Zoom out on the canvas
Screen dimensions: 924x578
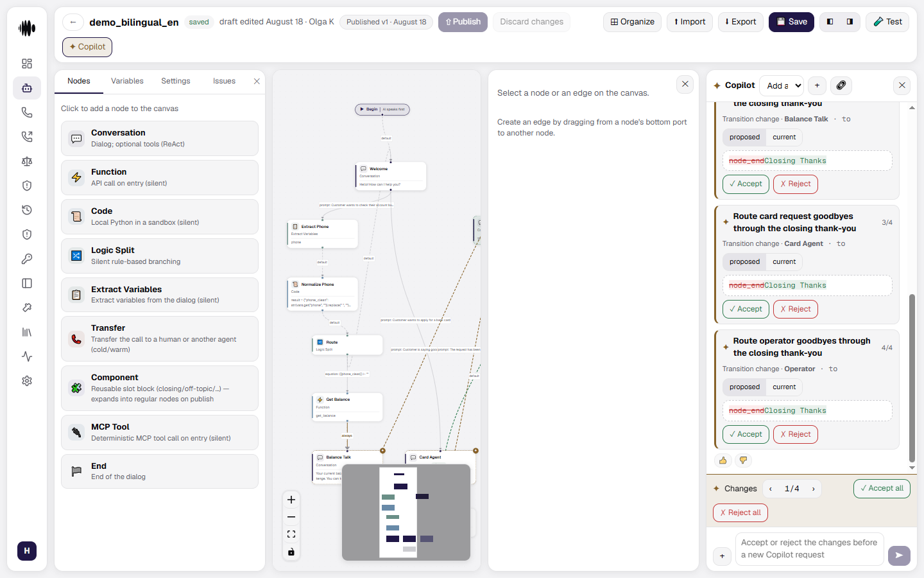click(x=291, y=517)
